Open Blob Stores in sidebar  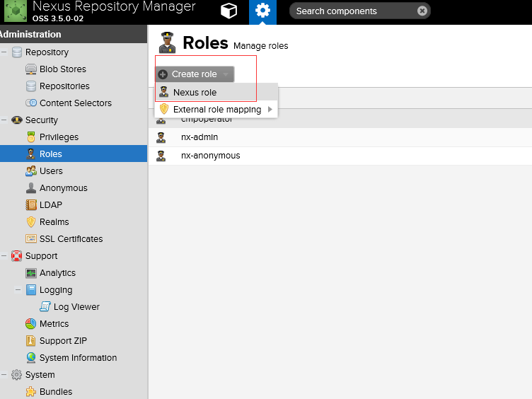[63, 69]
